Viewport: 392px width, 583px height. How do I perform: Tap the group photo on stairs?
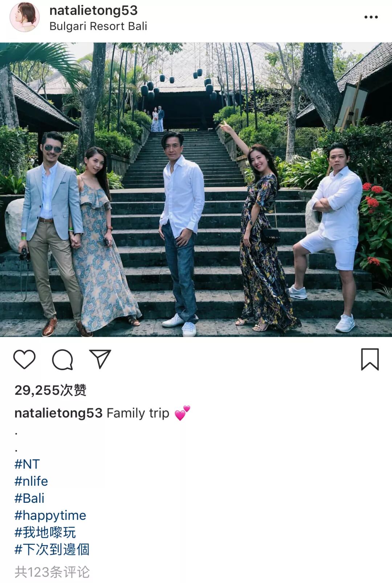coord(196,190)
